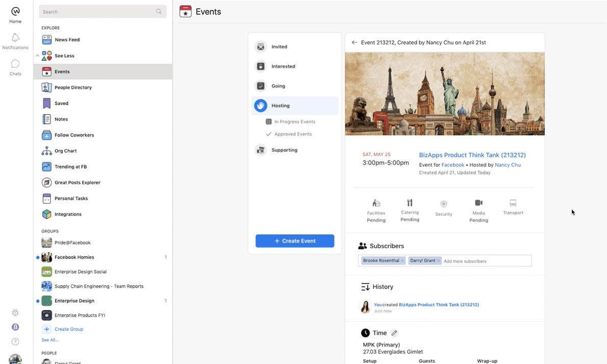Open Approved Events sub-item

pos(289,134)
